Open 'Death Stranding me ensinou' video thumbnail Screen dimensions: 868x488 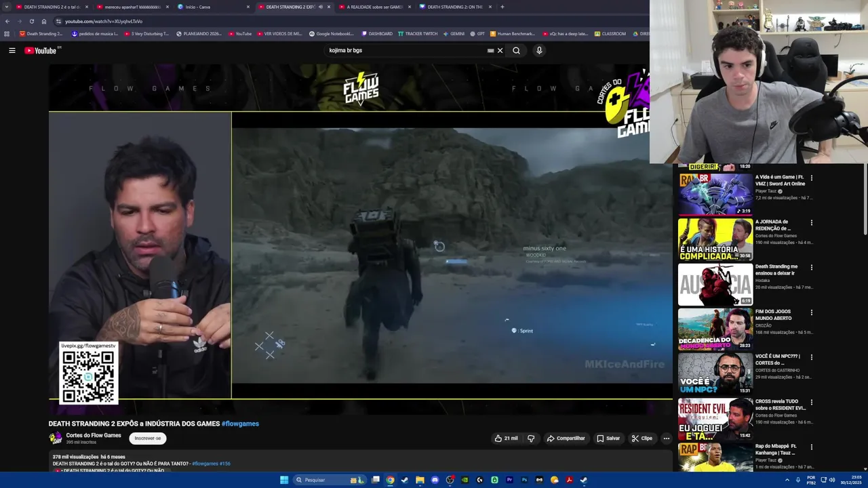coord(715,284)
